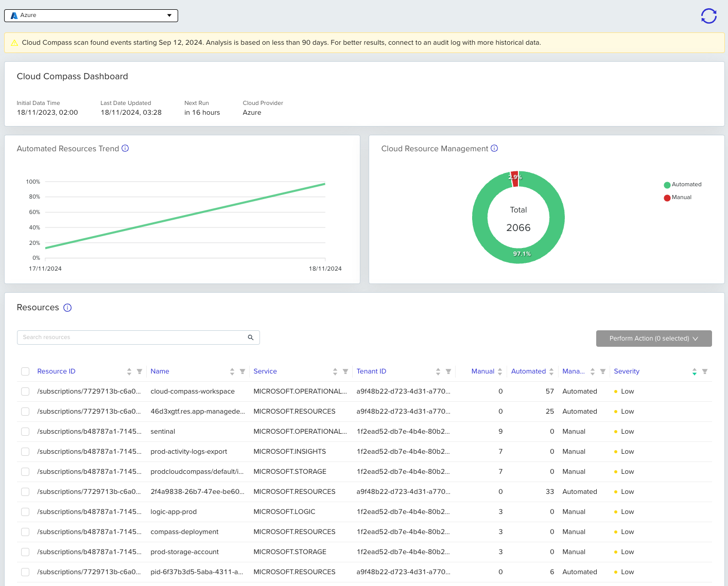Filter the Tenant ID column
Viewport: 728px width, 586px height.
point(448,371)
